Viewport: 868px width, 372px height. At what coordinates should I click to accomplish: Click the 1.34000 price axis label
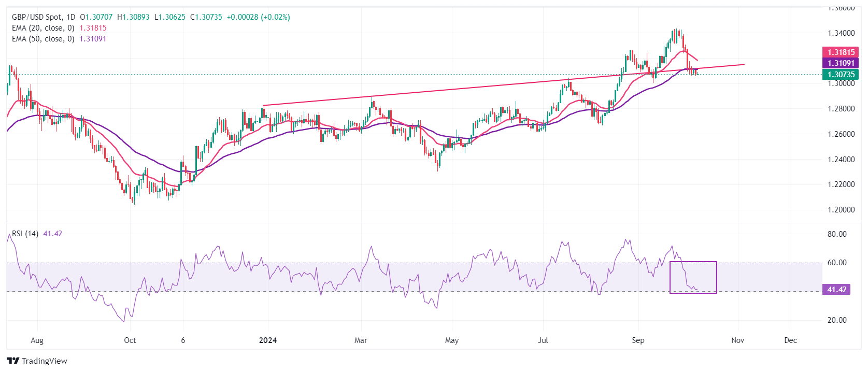click(841, 33)
